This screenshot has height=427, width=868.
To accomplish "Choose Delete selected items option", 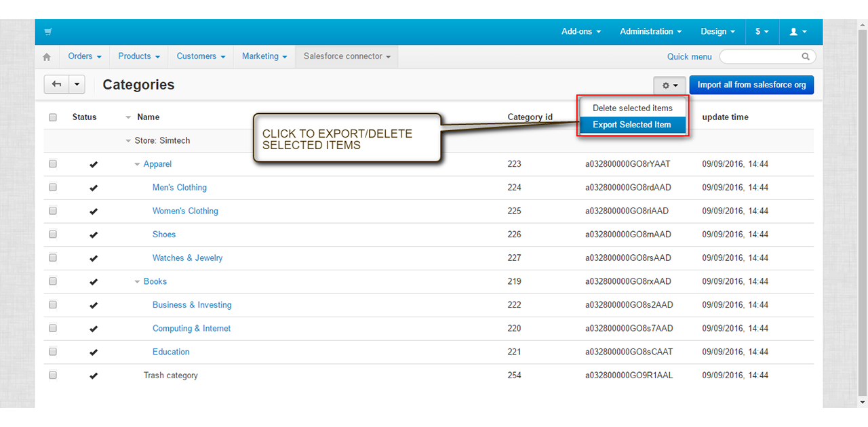I will pos(632,108).
